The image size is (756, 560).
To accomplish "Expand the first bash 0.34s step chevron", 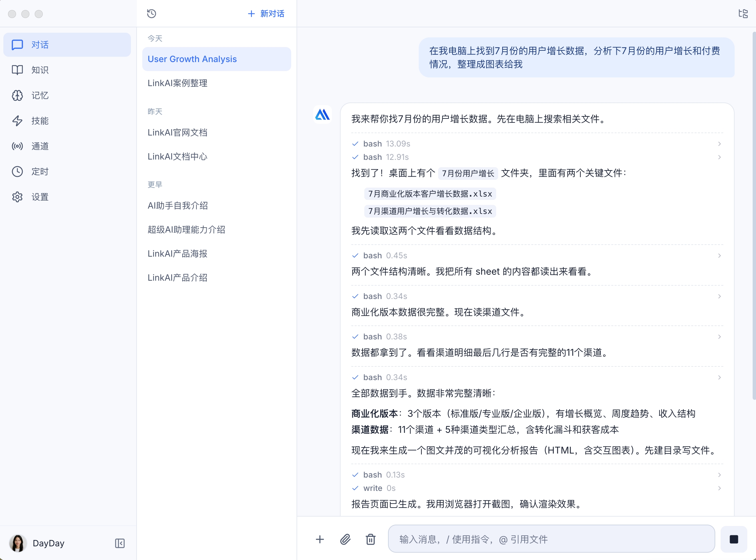I will [x=719, y=296].
